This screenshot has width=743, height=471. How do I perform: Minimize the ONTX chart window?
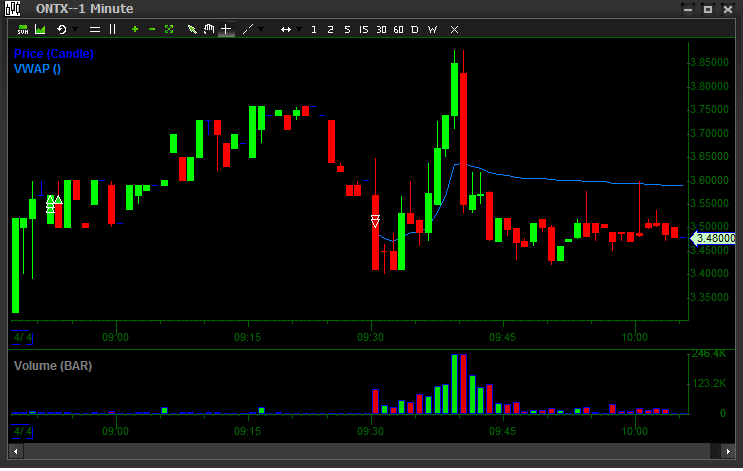pyautogui.click(x=688, y=9)
